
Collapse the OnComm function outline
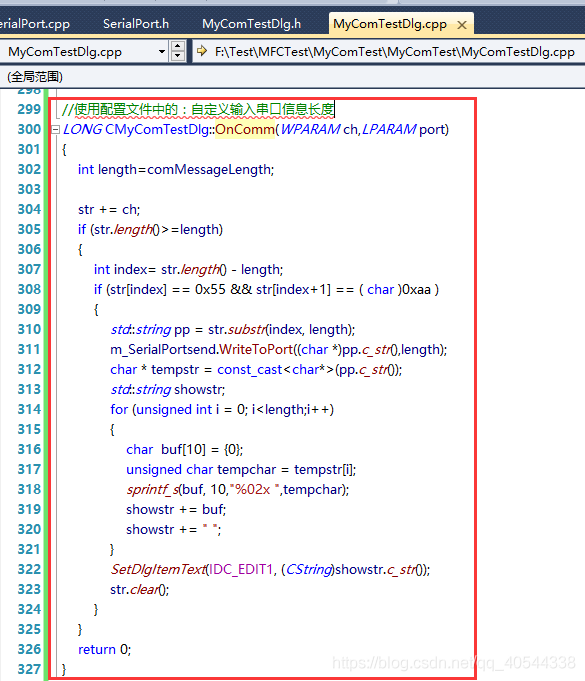pyautogui.click(x=55, y=129)
